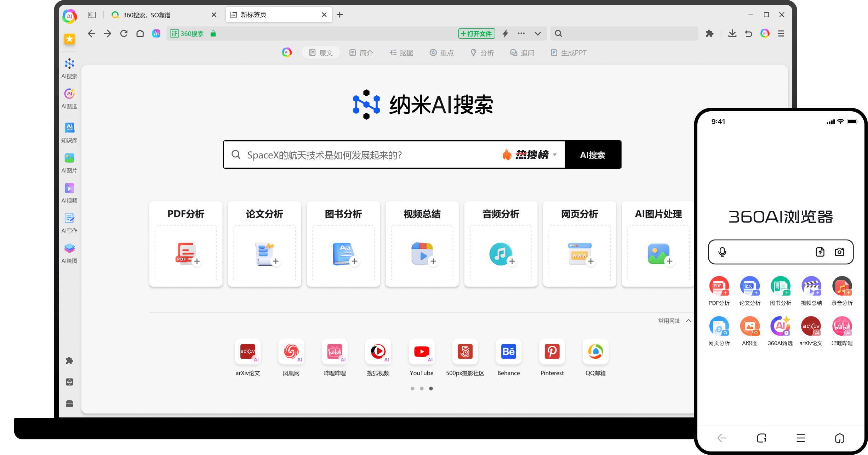Select the 简介 summary tab
The width and height of the screenshot is (868, 455).
click(x=361, y=53)
